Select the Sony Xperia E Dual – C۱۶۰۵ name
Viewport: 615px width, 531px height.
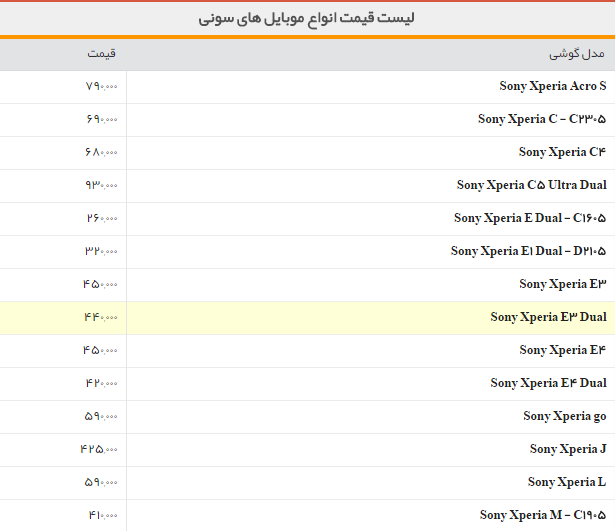530,218
